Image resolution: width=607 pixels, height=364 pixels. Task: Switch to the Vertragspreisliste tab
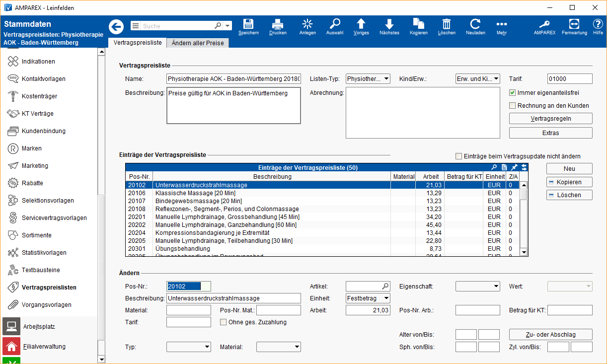coord(138,43)
